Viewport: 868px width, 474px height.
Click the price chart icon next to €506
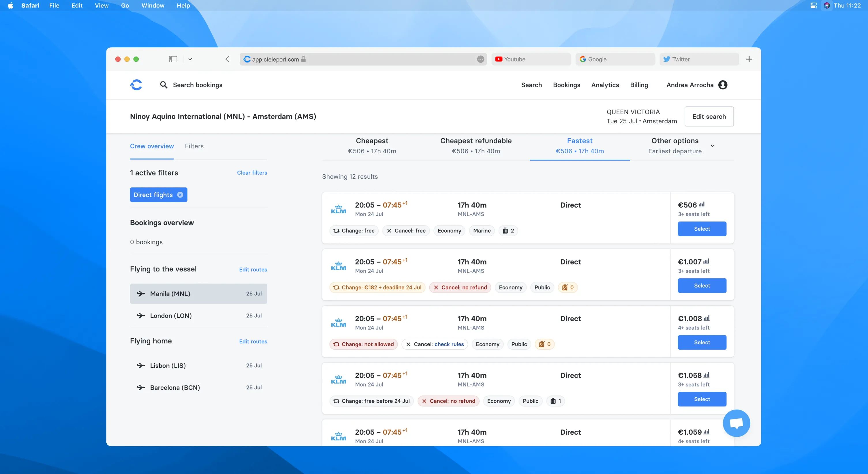tap(702, 205)
